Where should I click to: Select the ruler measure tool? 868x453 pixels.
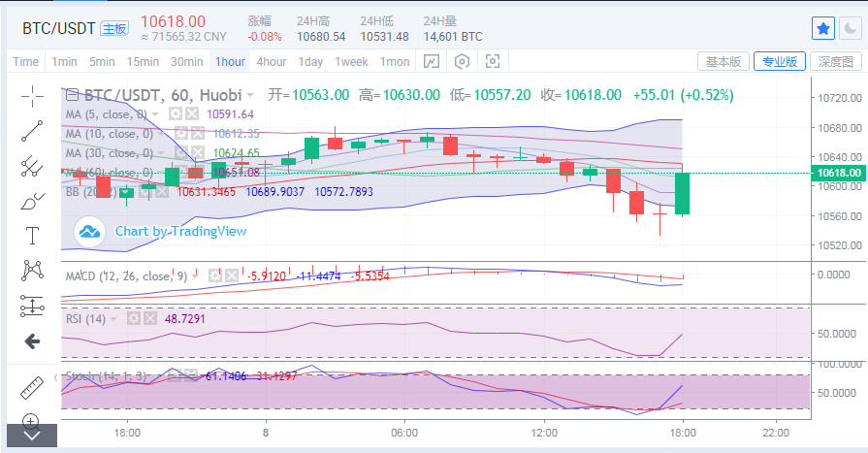(33, 386)
